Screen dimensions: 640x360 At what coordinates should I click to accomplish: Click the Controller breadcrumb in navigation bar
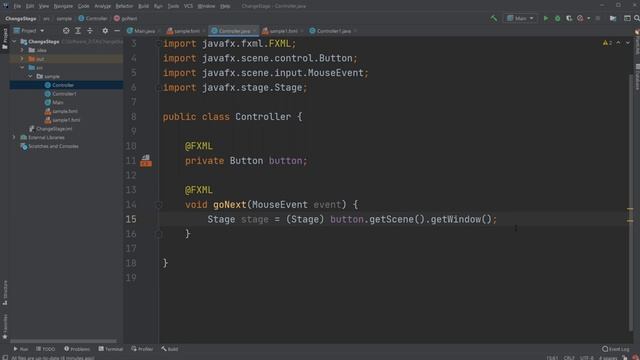point(93,18)
